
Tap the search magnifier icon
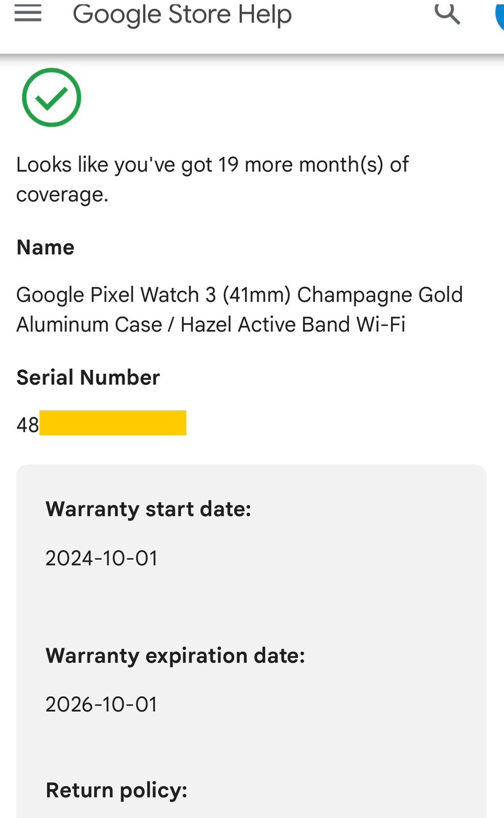click(447, 13)
